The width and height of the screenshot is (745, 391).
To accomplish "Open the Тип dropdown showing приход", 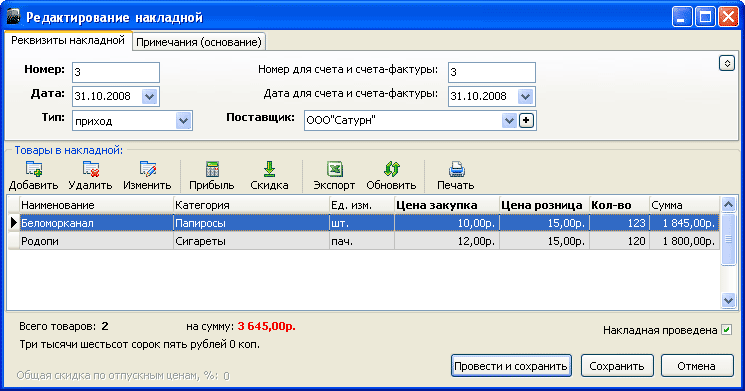I will (x=183, y=121).
